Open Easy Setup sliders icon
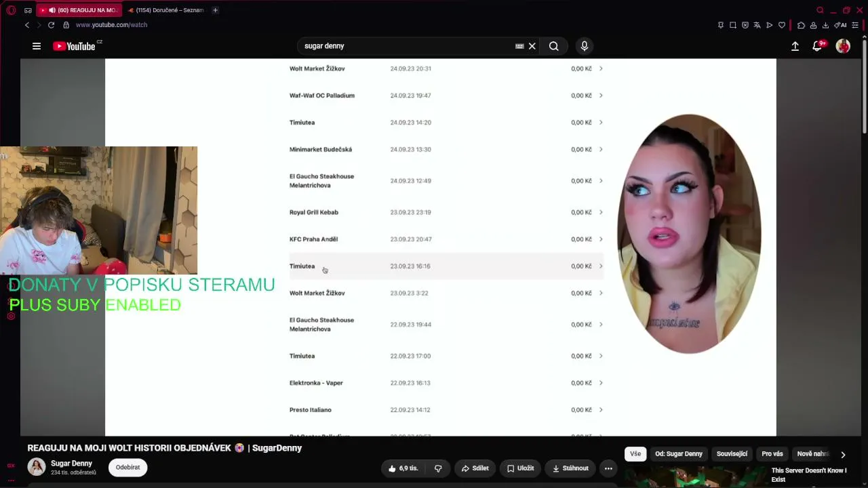The width and height of the screenshot is (868, 488). pos(855,25)
